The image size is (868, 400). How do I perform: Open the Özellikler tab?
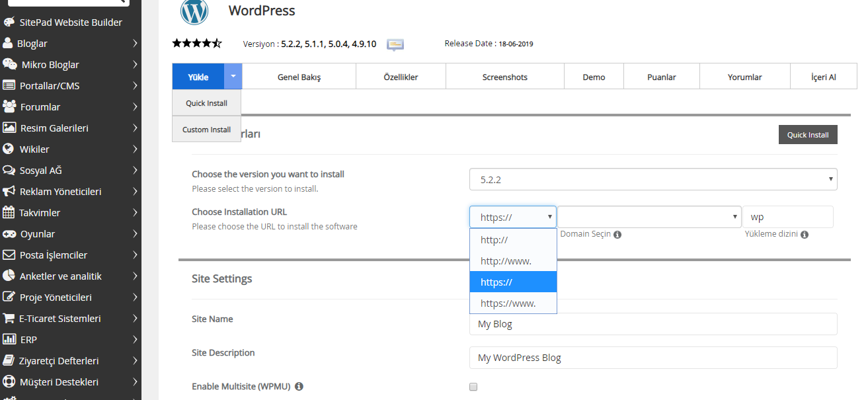click(x=401, y=77)
